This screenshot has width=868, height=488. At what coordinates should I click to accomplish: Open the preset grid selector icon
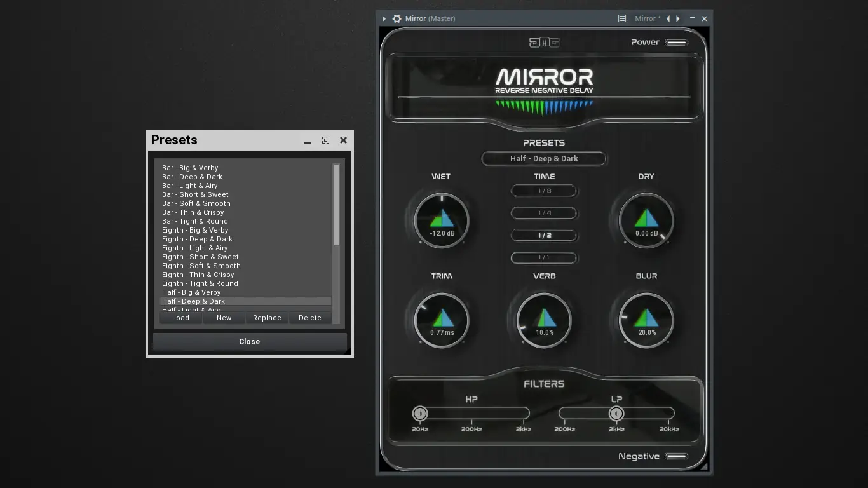(x=622, y=19)
